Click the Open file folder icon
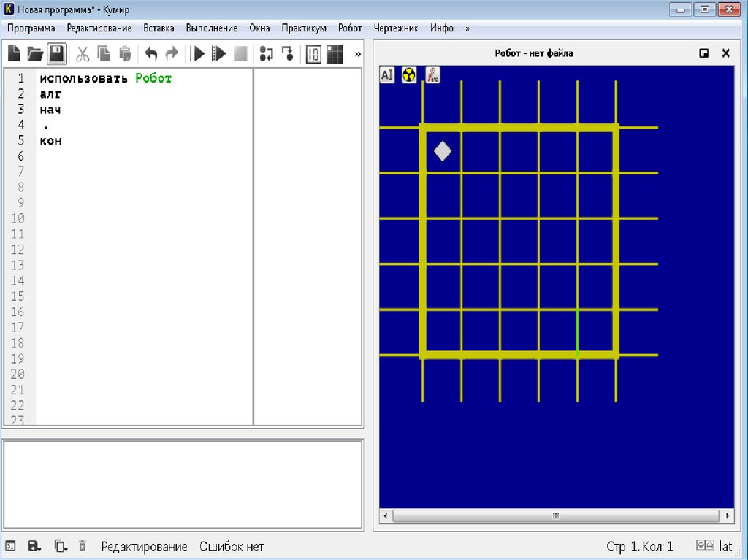This screenshot has width=748, height=560. (x=35, y=53)
